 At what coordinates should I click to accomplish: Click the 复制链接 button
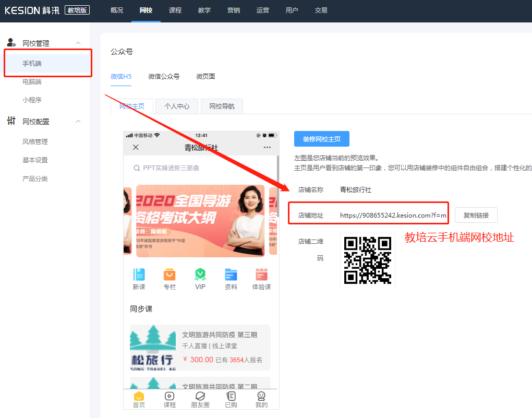tap(476, 215)
